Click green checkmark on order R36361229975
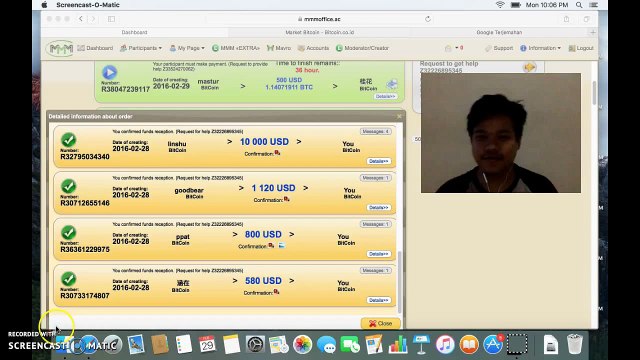640x360 pixels. [69, 233]
